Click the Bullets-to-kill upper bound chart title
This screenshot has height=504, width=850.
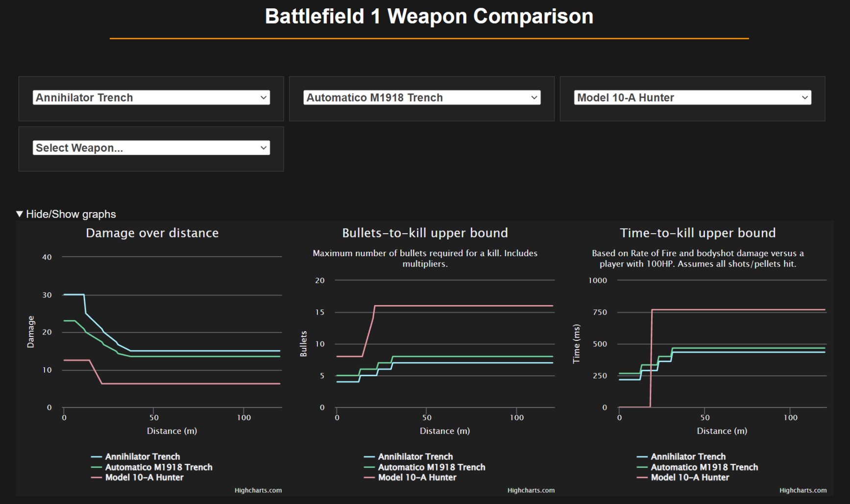425,233
